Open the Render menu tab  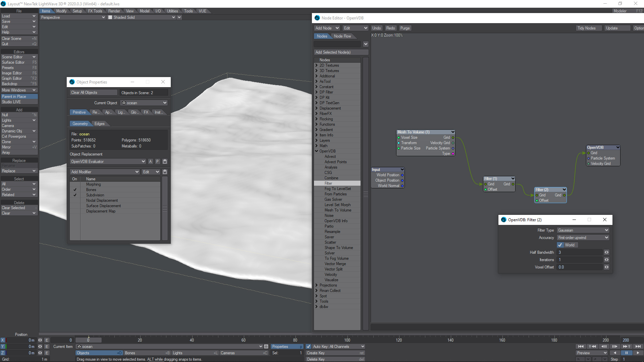[x=114, y=11]
